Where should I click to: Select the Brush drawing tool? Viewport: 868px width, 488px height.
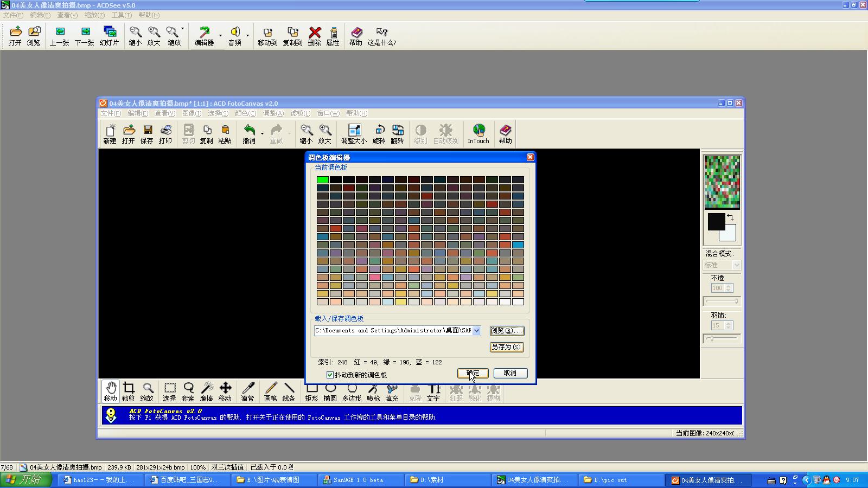tap(271, 391)
